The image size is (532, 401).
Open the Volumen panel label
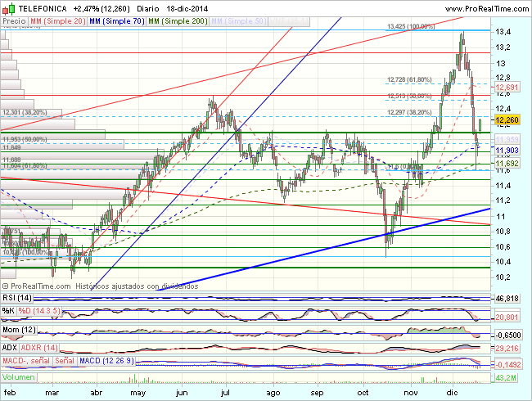19,377
